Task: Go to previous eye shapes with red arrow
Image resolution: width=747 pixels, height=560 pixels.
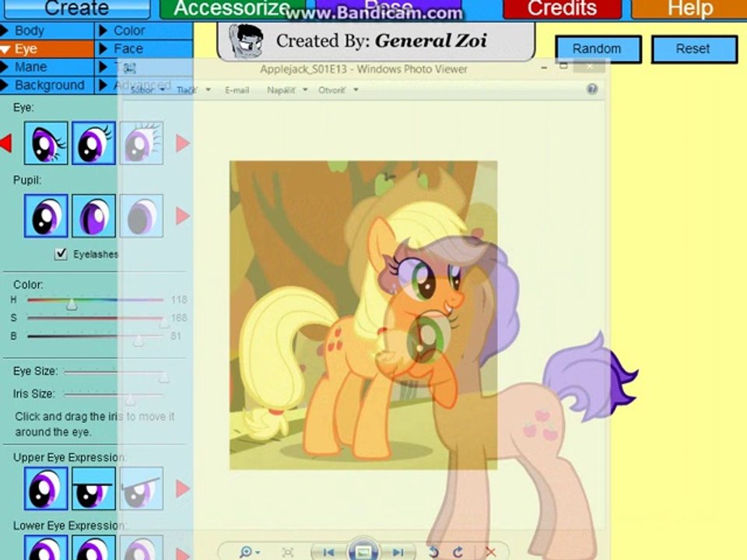Action: tap(6, 143)
